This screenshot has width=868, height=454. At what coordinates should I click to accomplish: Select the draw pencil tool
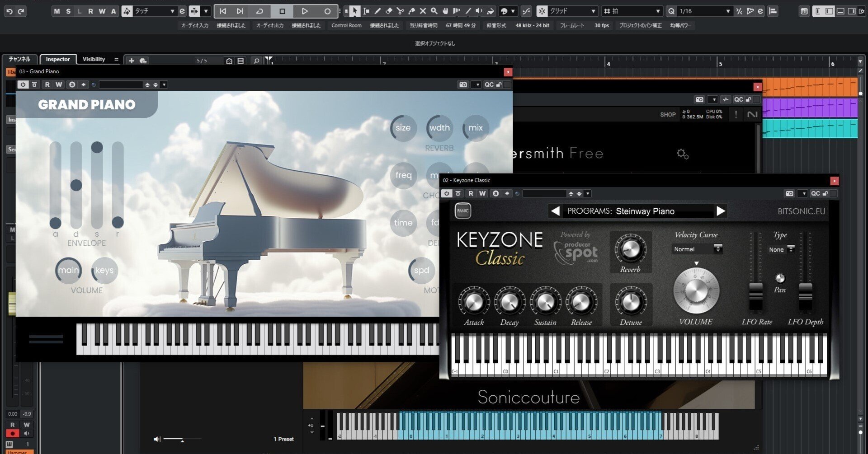pos(377,11)
